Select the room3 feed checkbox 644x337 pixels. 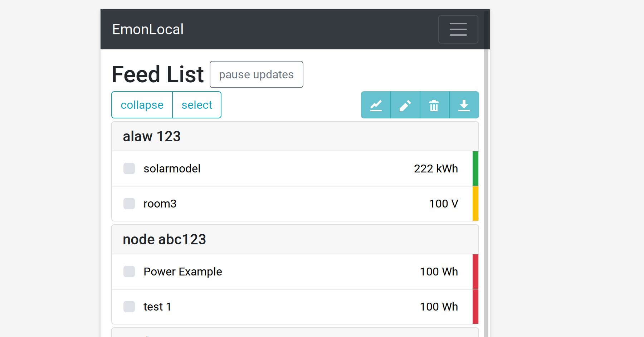tap(129, 204)
